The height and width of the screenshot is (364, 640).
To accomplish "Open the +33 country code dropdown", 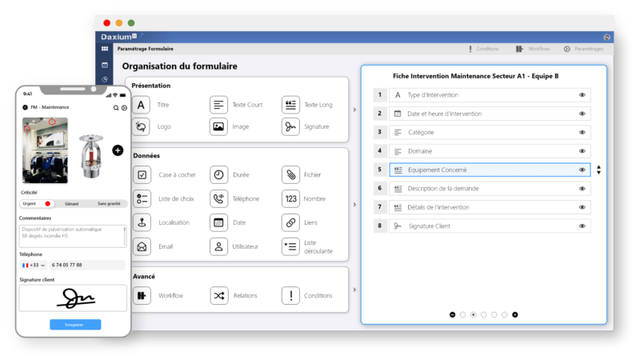I will 33,266.
